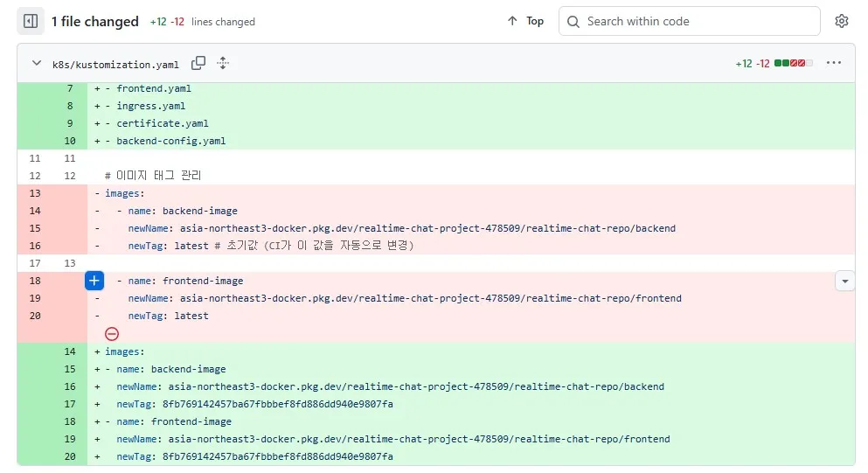Expand all lines of the diff
This screenshot has height=473, width=868.
pos(223,63)
